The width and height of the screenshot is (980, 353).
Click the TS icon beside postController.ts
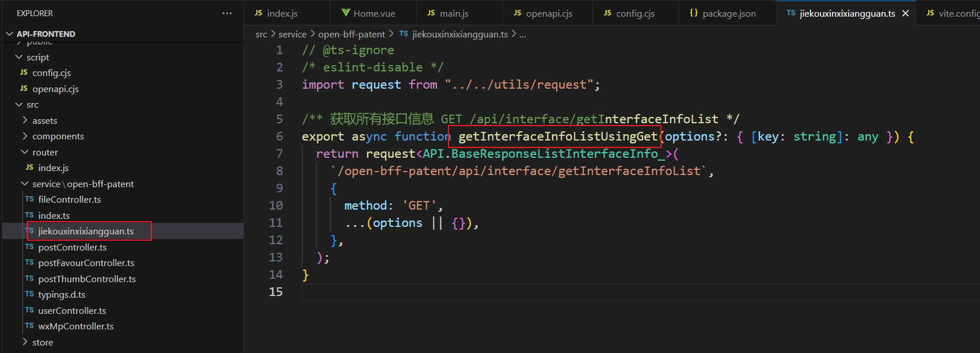click(x=29, y=247)
